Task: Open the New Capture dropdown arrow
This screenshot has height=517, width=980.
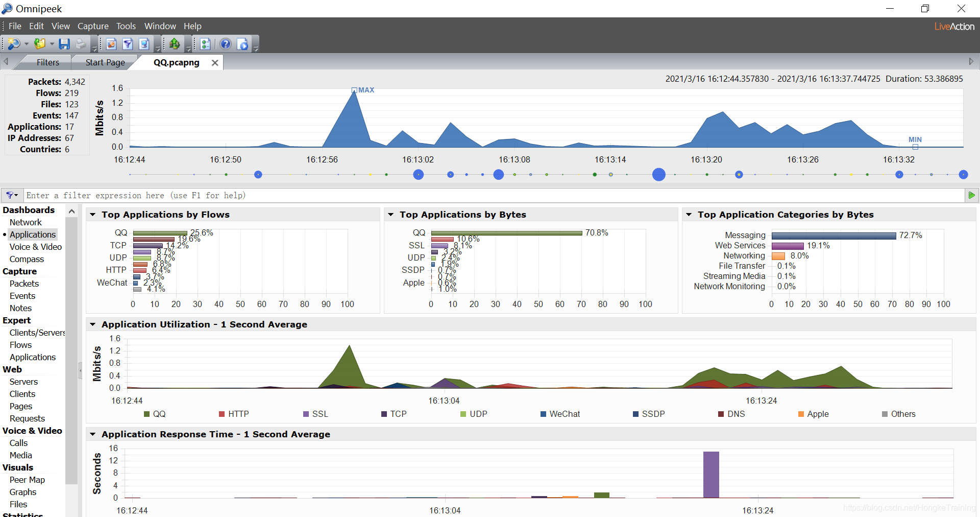Action: tap(27, 44)
